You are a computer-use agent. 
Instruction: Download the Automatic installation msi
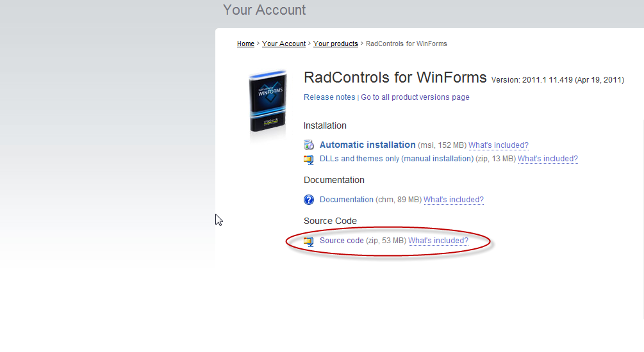tap(367, 145)
